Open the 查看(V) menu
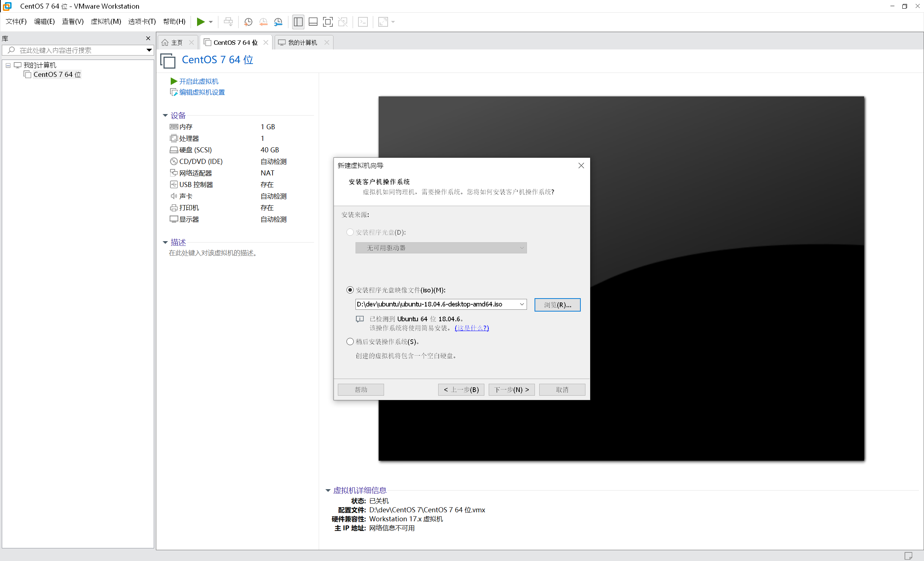Viewport: 924px width, 561px height. (73, 21)
